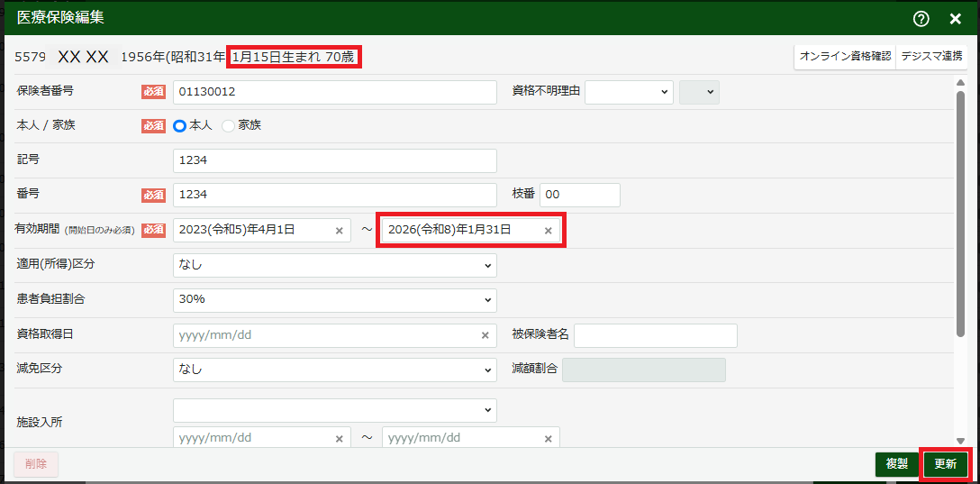Viewport: 980px width, 484px height.
Task: Click the 患者負担割合 label
Action: pyautogui.click(x=51, y=298)
